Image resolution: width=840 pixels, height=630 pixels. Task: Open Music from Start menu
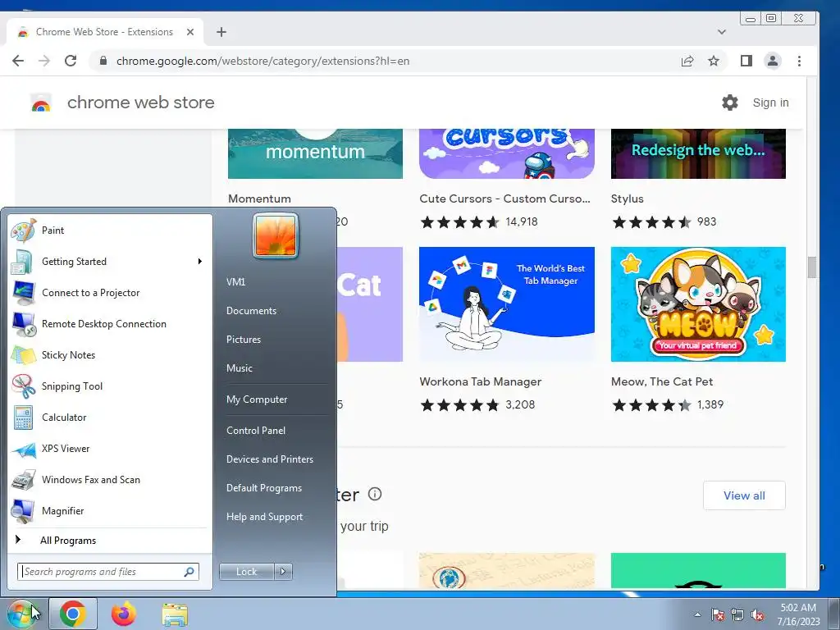coord(239,368)
